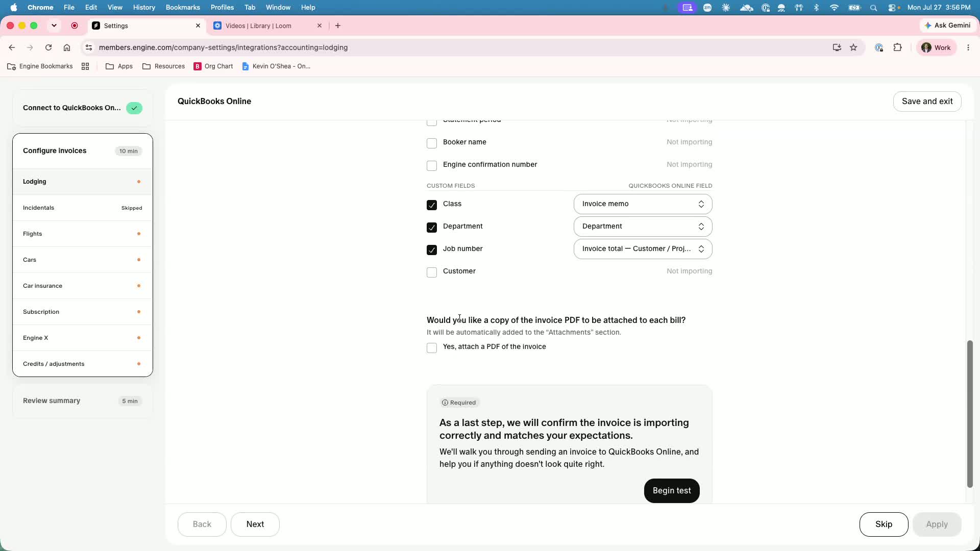Select Car insurance in the sidebar
The width and height of the screenshot is (980, 551).
[83, 286]
